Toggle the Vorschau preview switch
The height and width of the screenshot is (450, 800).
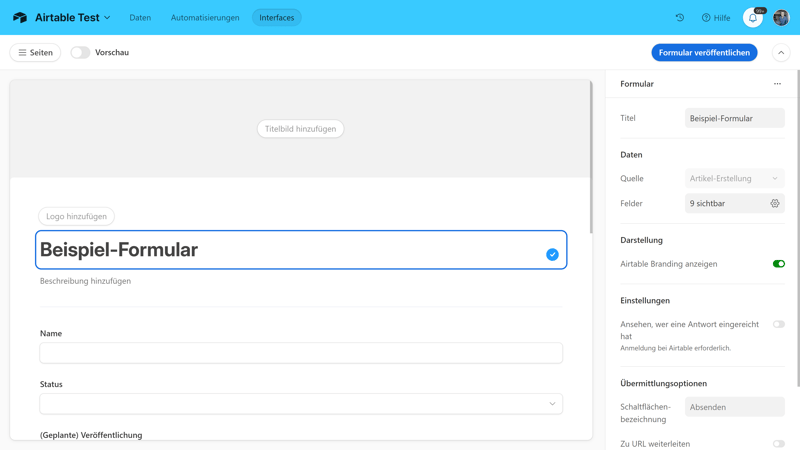(80, 52)
